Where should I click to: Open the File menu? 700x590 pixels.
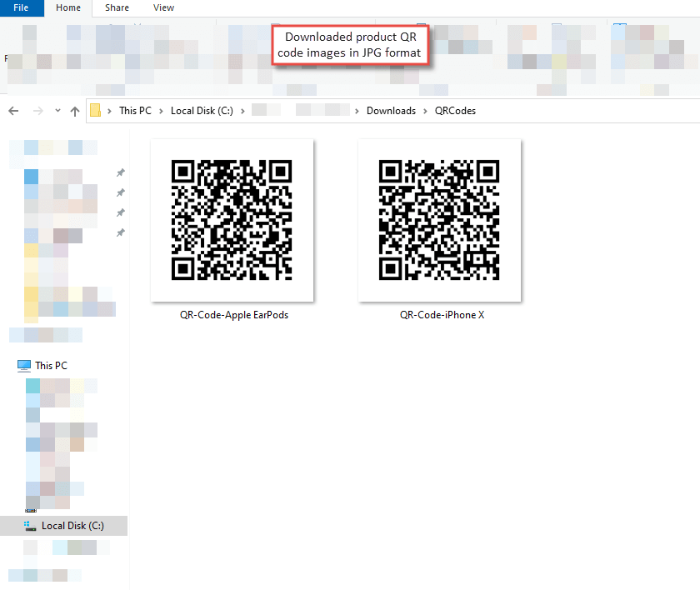(21, 7)
